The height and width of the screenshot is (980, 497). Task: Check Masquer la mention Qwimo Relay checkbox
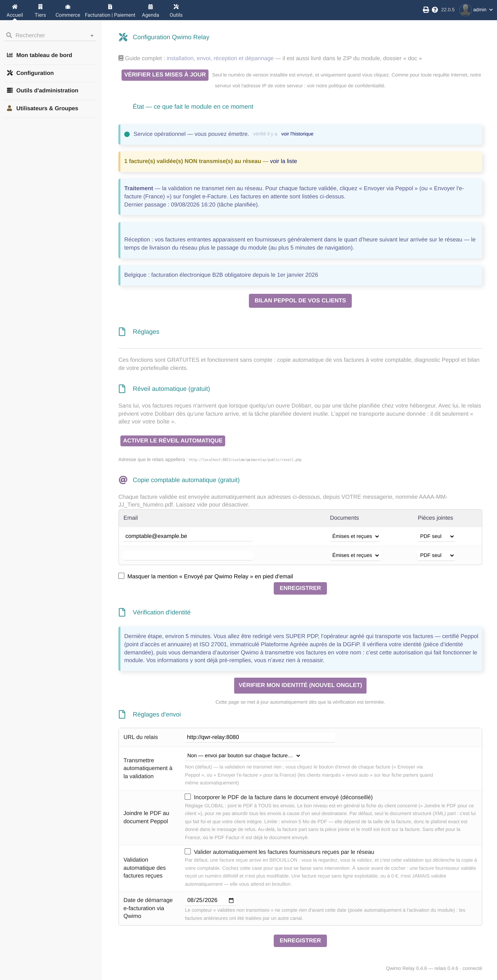121,576
